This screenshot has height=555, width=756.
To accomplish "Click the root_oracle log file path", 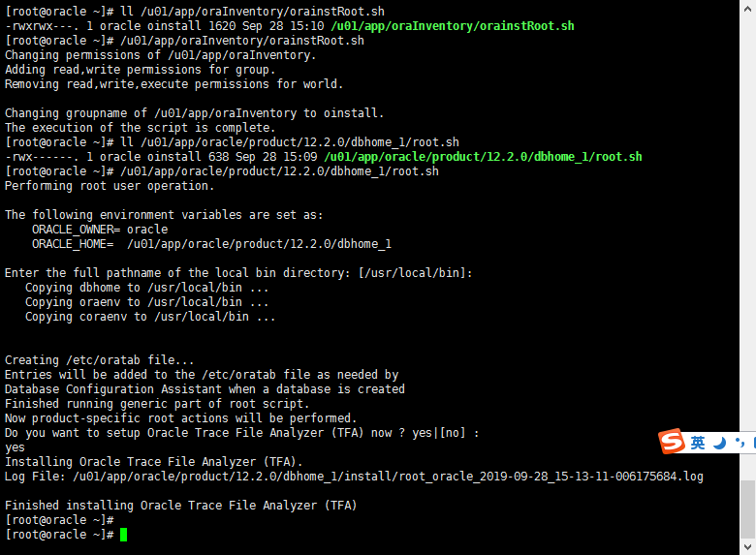I will click(388, 477).
